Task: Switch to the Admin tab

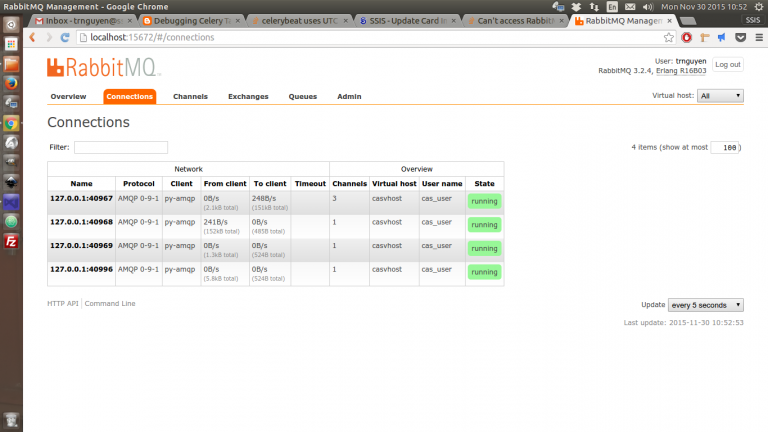Action: click(349, 96)
